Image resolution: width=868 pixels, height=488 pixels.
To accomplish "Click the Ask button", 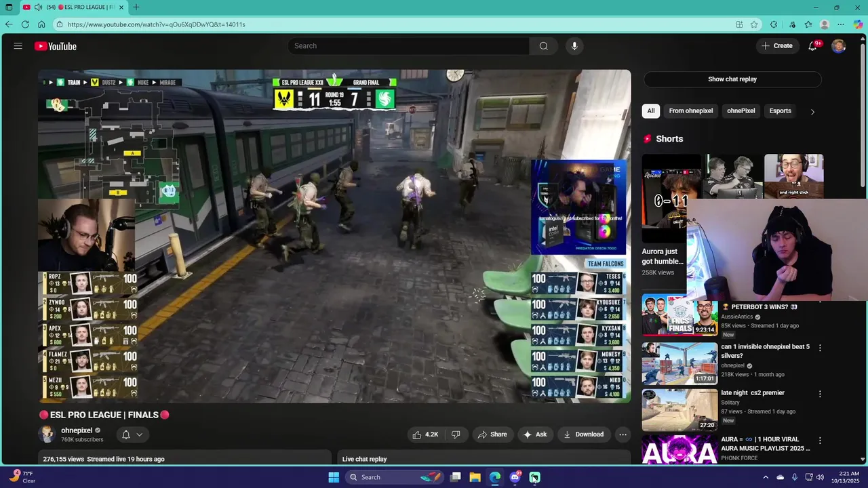I will pyautogui.click(x=534, y=434).
